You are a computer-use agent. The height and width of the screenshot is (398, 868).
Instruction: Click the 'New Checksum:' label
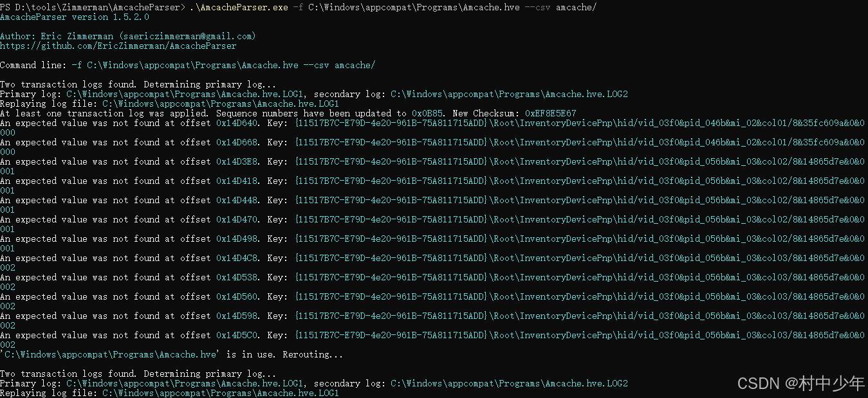[486, 114]
